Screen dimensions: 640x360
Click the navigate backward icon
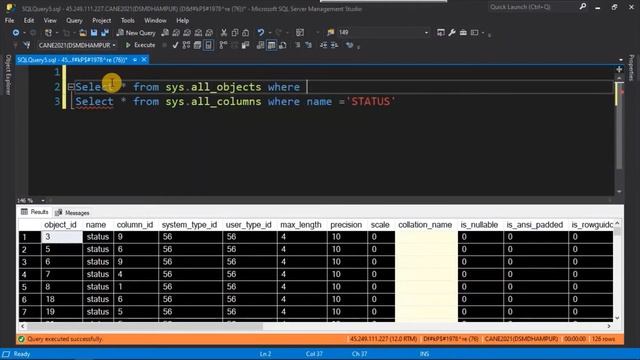click(16, 33)
